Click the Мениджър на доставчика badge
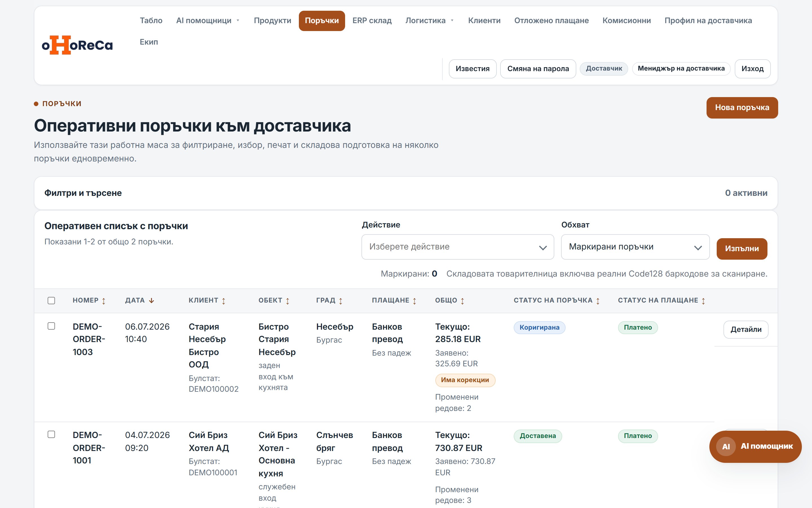 click(681, 69)
